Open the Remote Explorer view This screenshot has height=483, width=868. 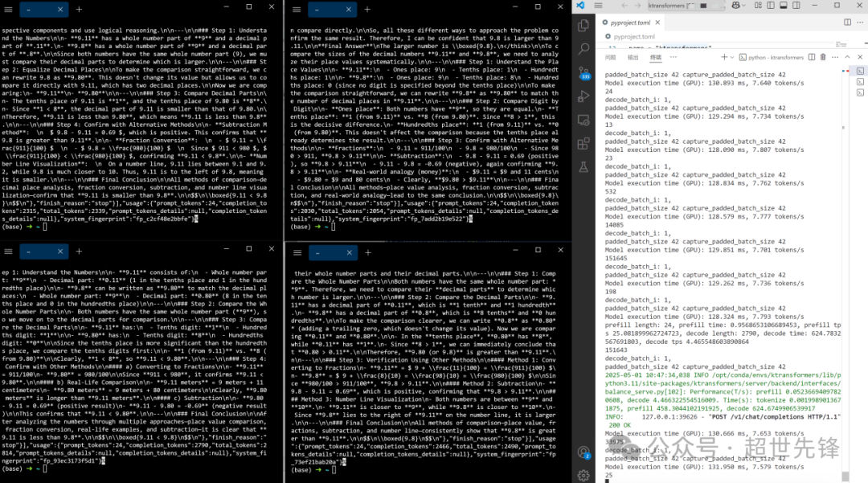583,120
